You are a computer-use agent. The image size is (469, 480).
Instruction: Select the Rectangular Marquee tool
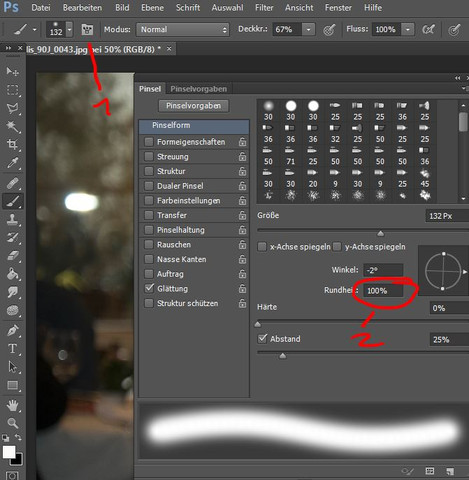[12, 90]
